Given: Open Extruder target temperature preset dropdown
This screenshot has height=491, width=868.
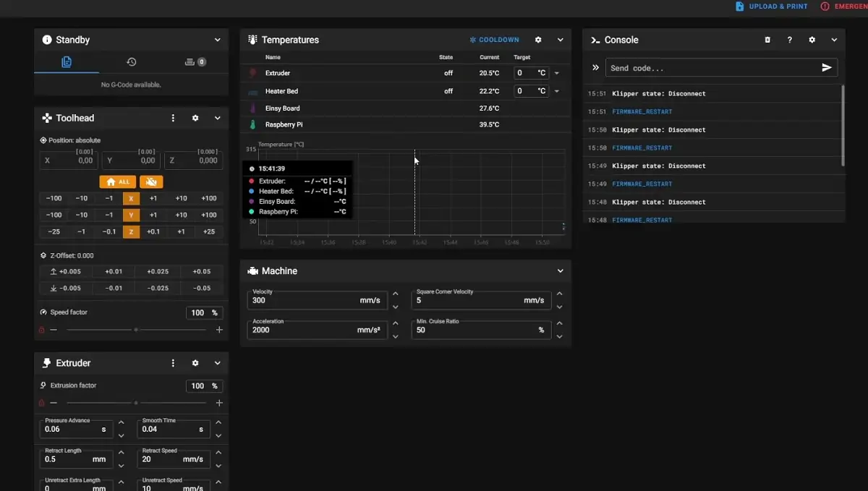Looking at the screenshot, I should point(557,73).
